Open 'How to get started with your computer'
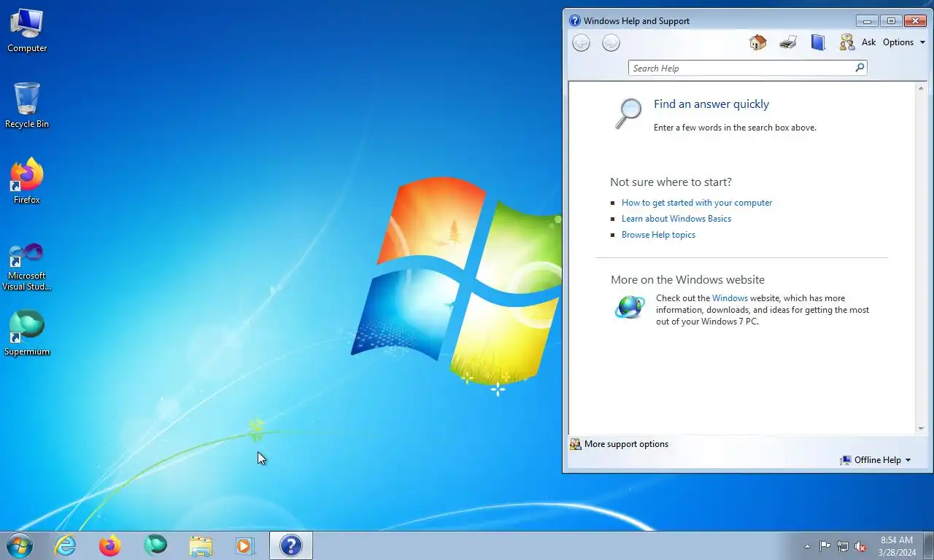Image resolution: width=934 pixels, height=560 pixels. pyautogui.click(x=697, y=203)
